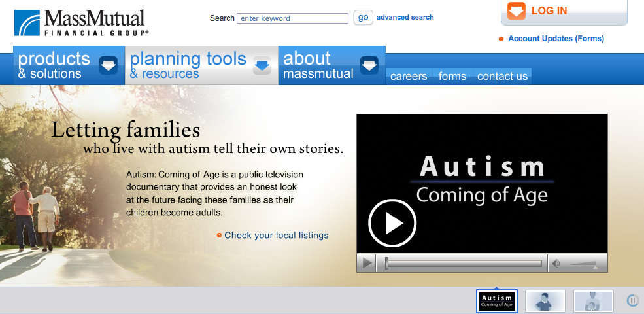Open the Account Updates (Forms) link
The width and height of the screenshot is (644, 314).
coord(556,39)
